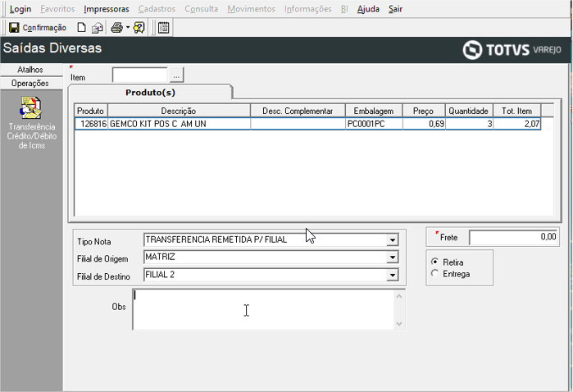Image resolution: width=573 pixels, height=392 pixels.
Task: Click the quantity 3 cell
Action: click(469, 124)
